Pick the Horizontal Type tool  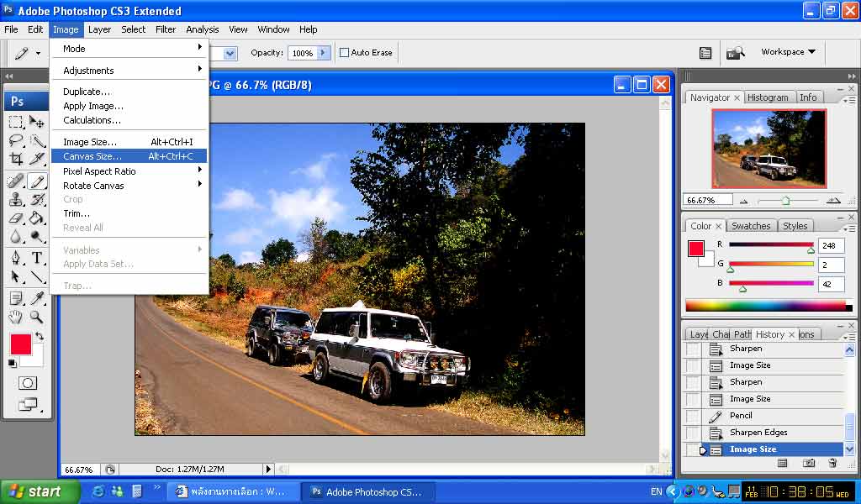tap(37, 258)
